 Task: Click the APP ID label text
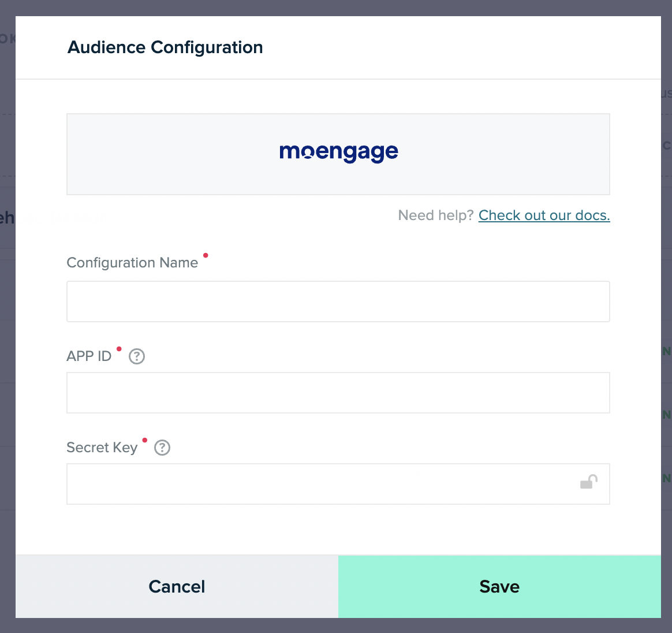89,356
